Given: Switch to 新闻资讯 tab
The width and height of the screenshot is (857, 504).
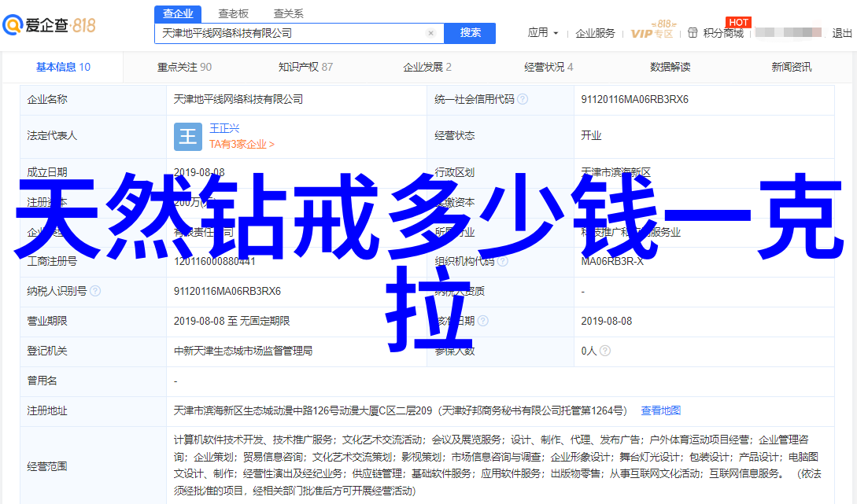Looking at the screenshot, I should click(792, 67).
